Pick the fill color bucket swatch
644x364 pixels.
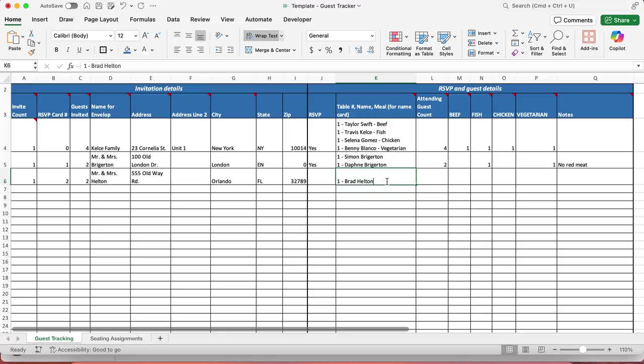[x=127, y=50]
